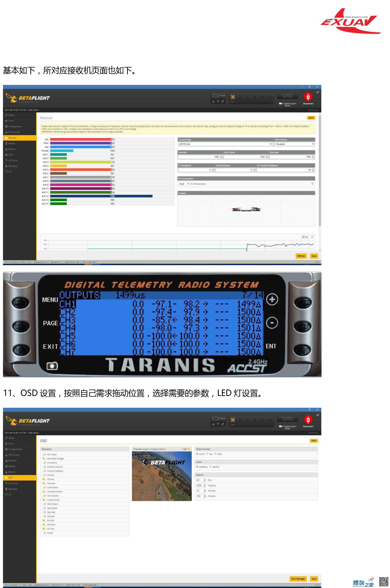Click Save in the Receiver window
This screenshot has height=588, width=390.
tap(314, 256)
